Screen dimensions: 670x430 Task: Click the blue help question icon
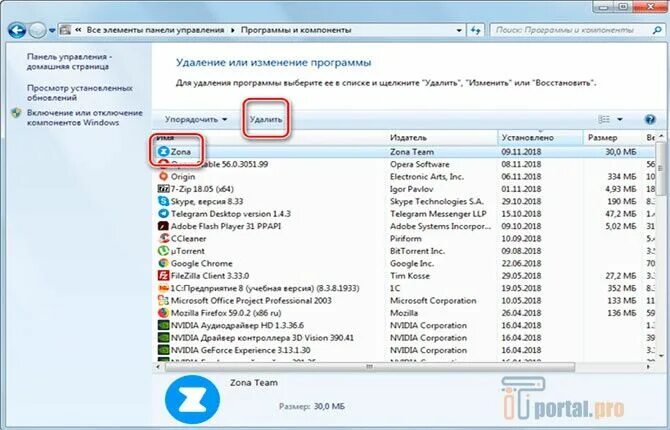point(650,119)
